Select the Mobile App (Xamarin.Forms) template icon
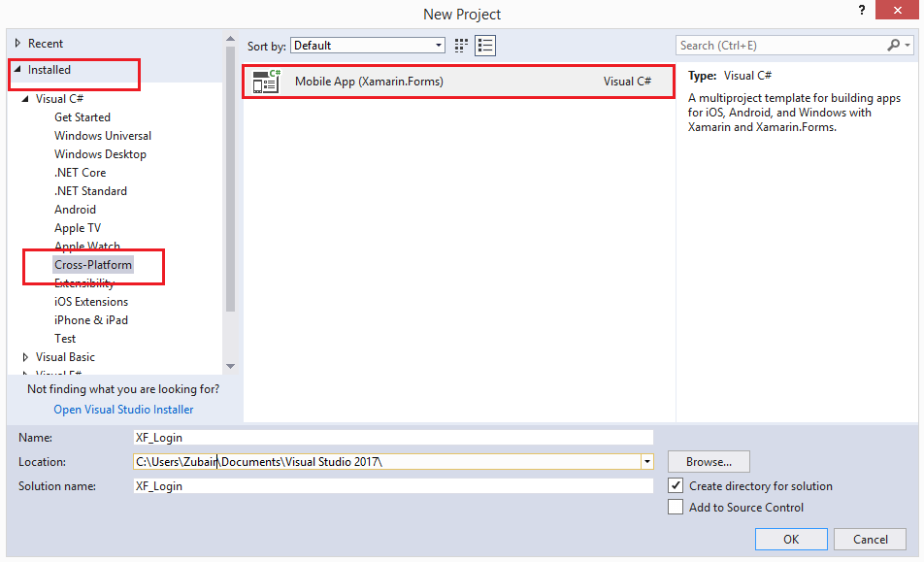924x562 pixels. pyautogui.click(x=266, y=82)
